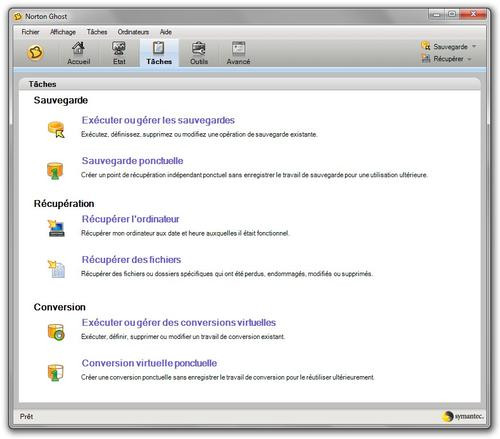500x439 pixels.
Task: Switch to the Etat status view
Action: [x=119, y=53]
